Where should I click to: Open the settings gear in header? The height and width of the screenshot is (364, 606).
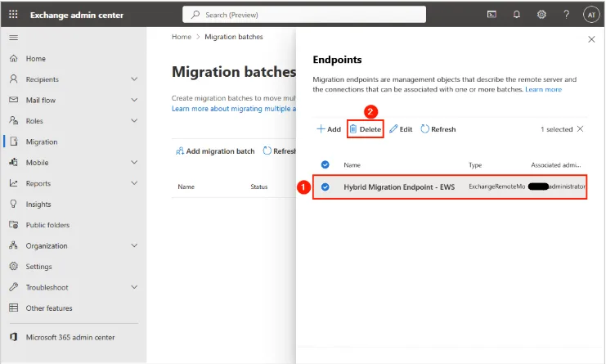[541, 15]
